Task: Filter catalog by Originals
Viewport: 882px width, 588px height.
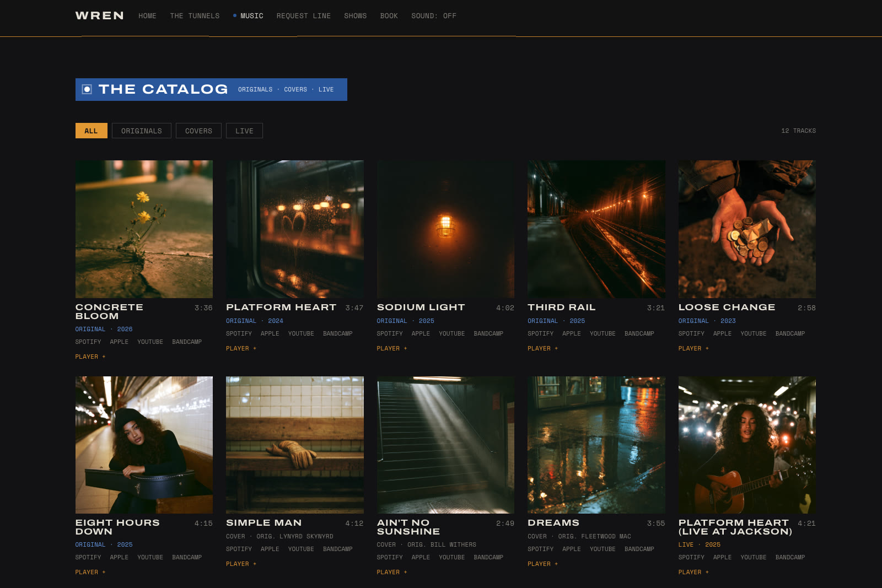Action: point(142,131)
